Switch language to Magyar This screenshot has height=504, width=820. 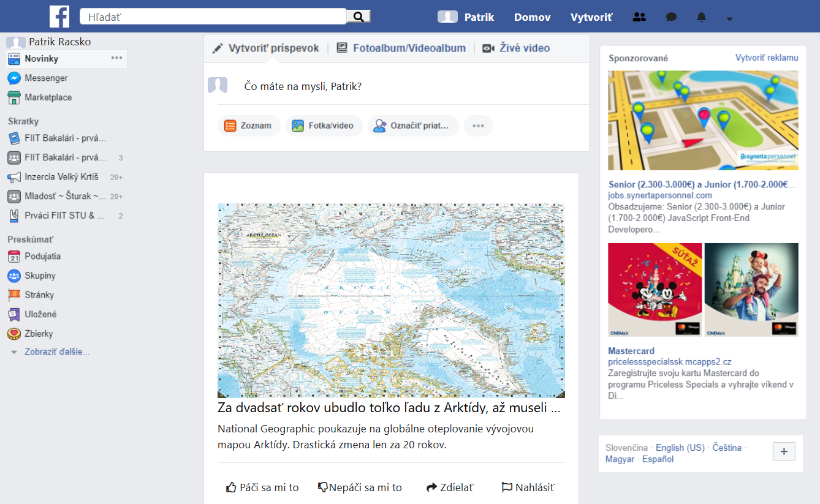pyautogui.click(x=620, y=459)
